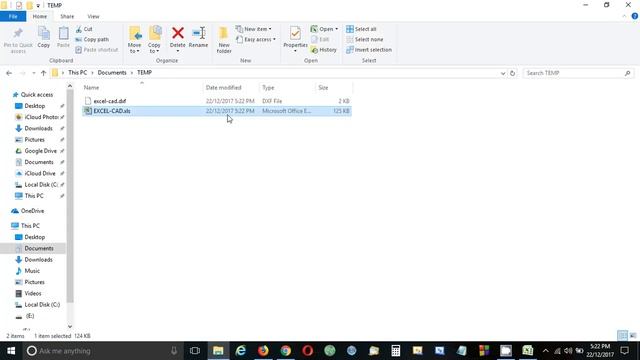Open recent locations dropdown arrow
This screenshot has height=360, width=640.
pyautogui.click(x=33, y=73)
